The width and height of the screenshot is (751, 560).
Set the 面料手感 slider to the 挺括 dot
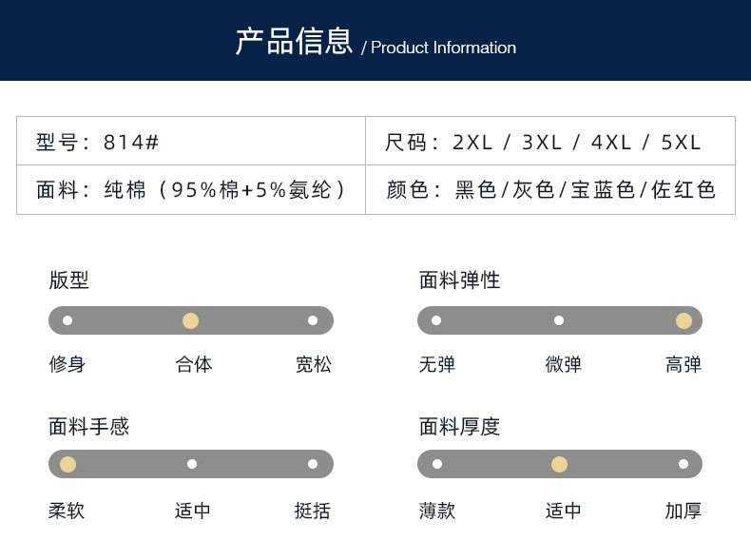click(x=313, y=464)
